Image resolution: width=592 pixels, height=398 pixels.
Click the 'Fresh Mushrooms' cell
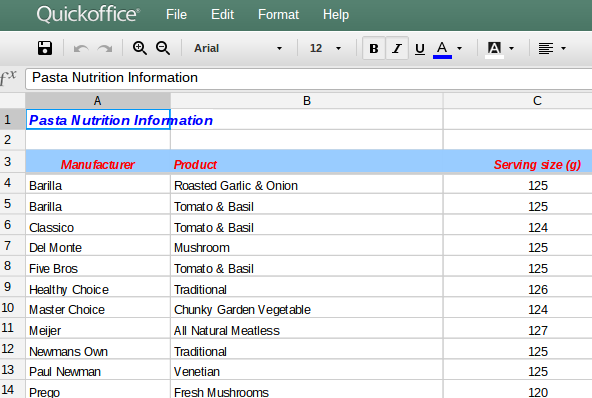point(307,390)
